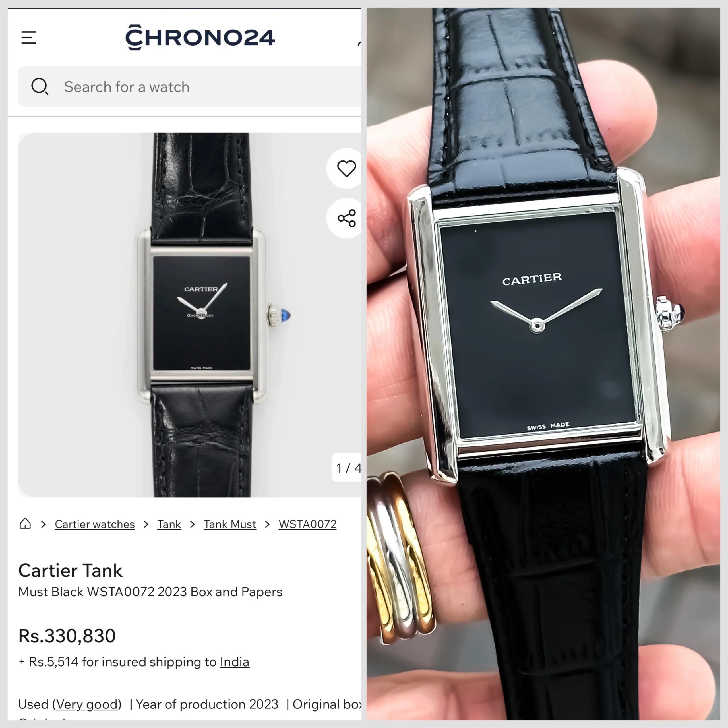This screenshot has height=728, width=728.
Task: Open the Cartier Tank listing photo
Action: [190, 315]
